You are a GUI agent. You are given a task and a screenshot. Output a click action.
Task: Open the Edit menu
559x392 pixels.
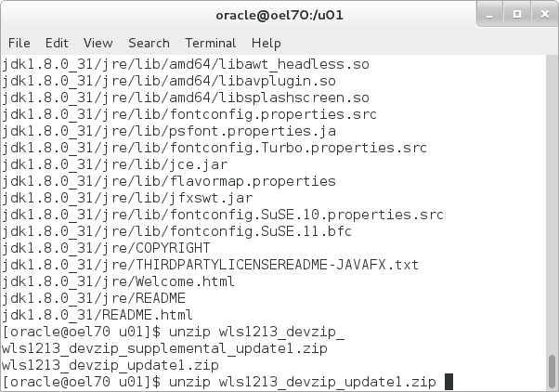tap(57, 43)
